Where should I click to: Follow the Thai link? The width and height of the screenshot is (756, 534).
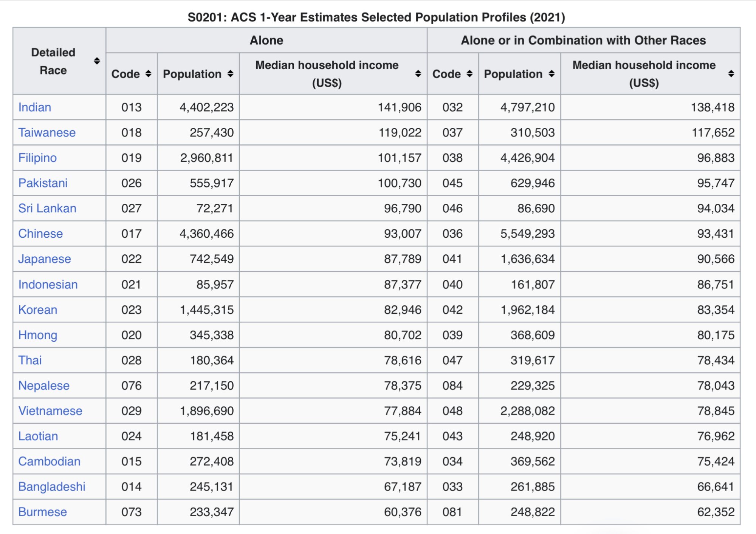(x=30, y=361)
